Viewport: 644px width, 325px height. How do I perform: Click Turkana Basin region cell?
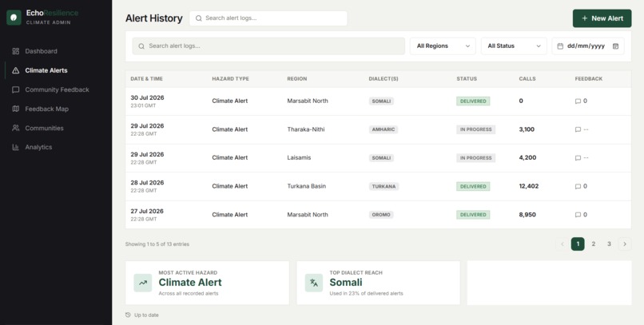coord(306,186)
